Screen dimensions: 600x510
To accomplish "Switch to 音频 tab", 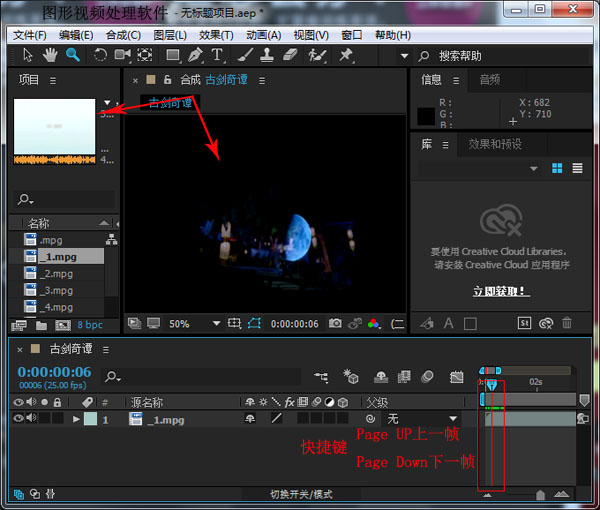I will point(490,80).
